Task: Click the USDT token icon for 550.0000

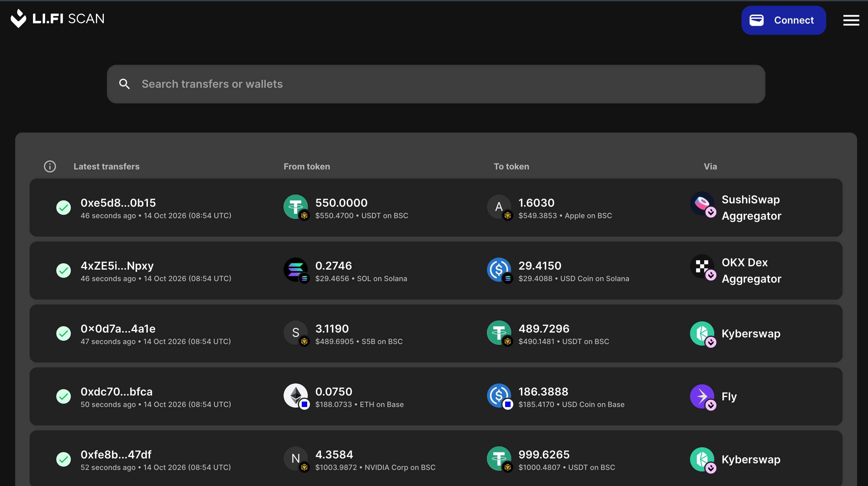Action: point(295,207)
